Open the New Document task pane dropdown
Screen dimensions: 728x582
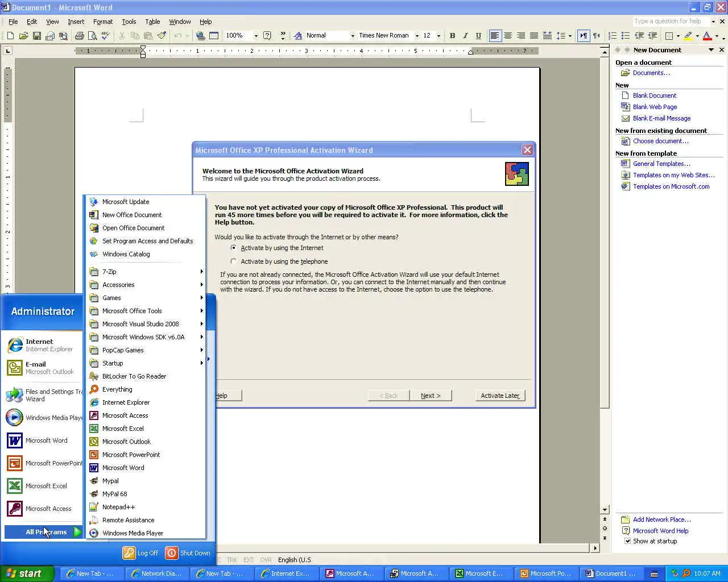coord(711,50)
